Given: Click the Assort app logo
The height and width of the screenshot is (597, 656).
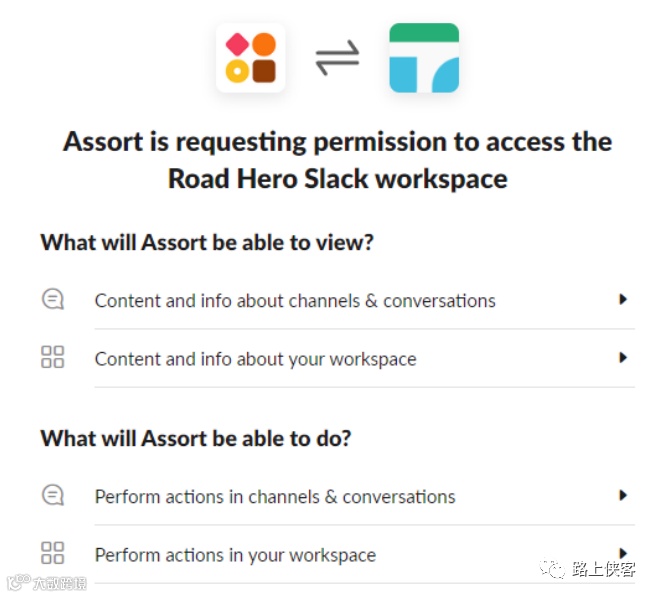Looking at the screenshot, I should point(250,58).
